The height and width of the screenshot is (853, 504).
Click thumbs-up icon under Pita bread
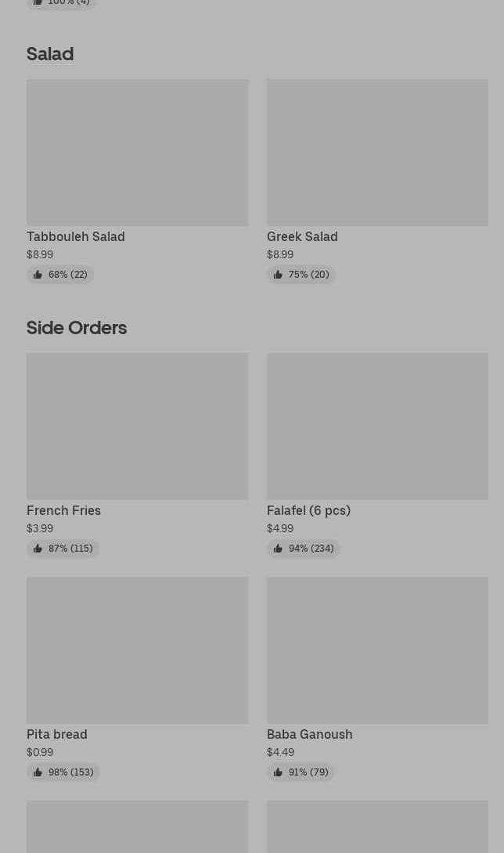38,772
